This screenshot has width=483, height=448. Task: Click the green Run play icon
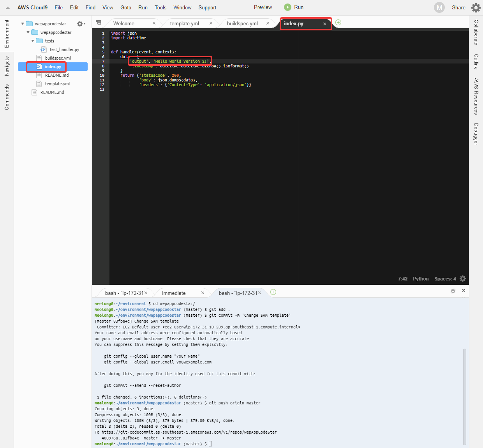click(287, 7)
